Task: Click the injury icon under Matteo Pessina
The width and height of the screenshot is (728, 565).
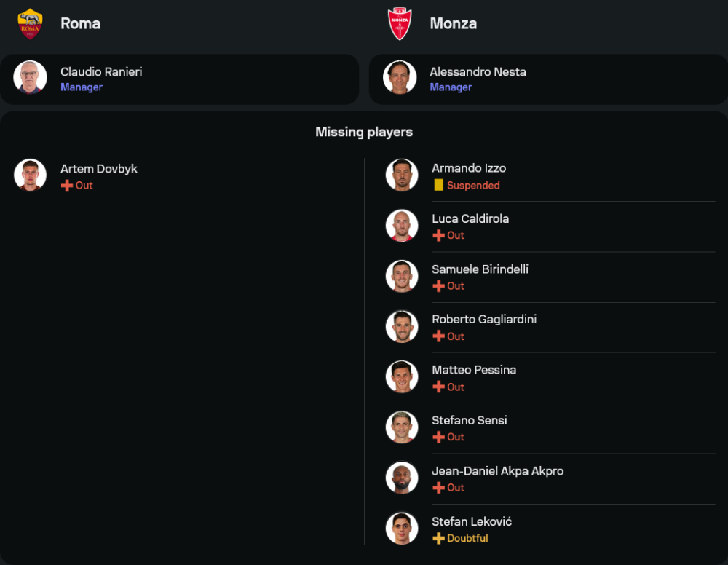Action: [438, 387]
